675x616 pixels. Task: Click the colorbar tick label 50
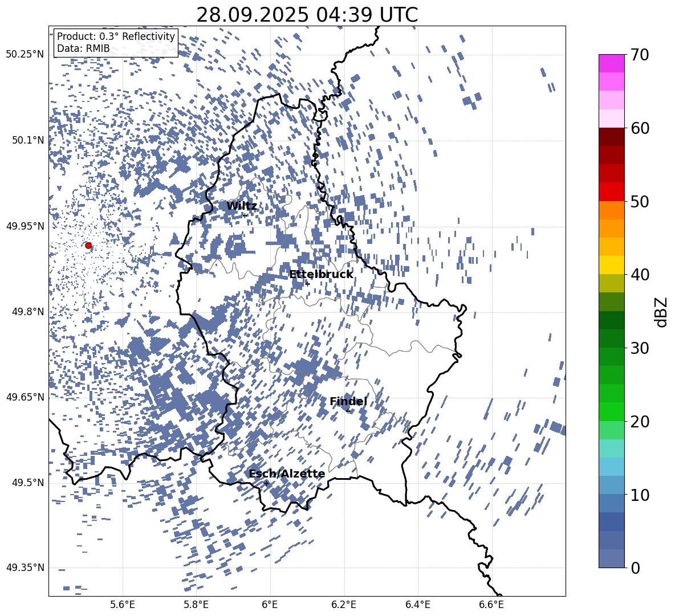point(640,201)
